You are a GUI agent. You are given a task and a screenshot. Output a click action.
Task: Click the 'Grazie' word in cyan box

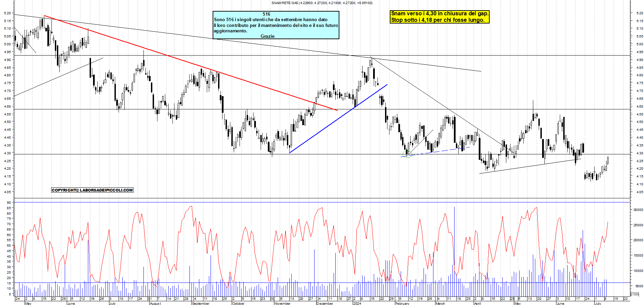[267, 36]
